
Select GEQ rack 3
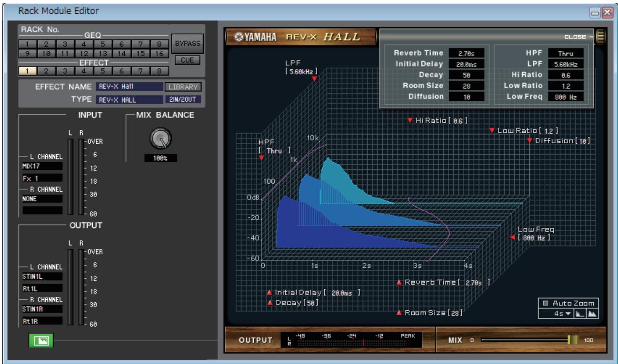65,44
